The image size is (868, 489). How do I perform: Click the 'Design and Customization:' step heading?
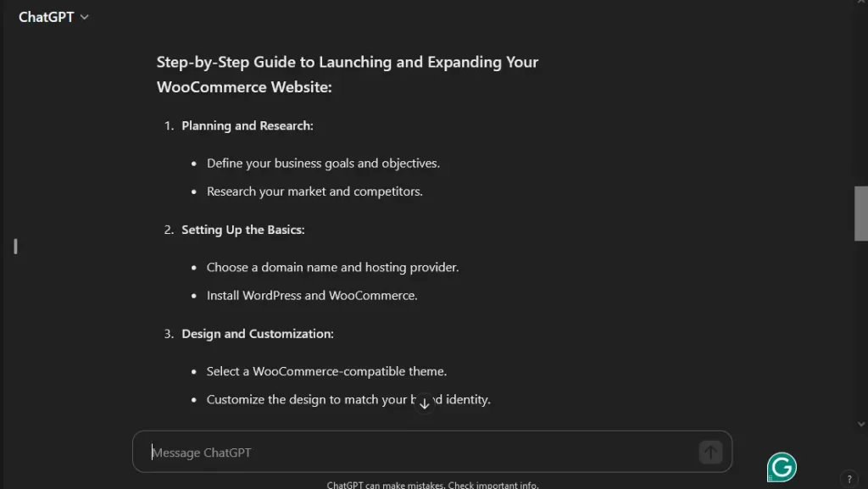coord(258,334)
